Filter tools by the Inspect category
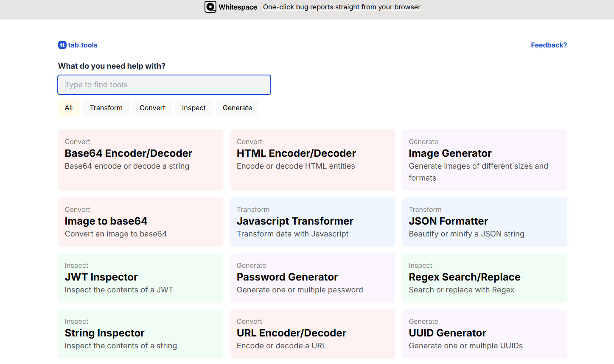Viewport: 614px width, 364px height. point(193,107)
